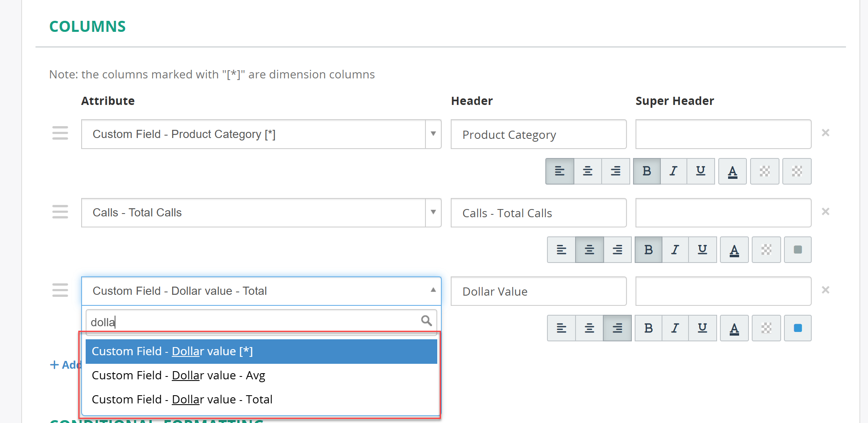The width and height of the screenshot is (868, 423).
Task: Align Product Category column text center
Action: click(x=587, y=171)
